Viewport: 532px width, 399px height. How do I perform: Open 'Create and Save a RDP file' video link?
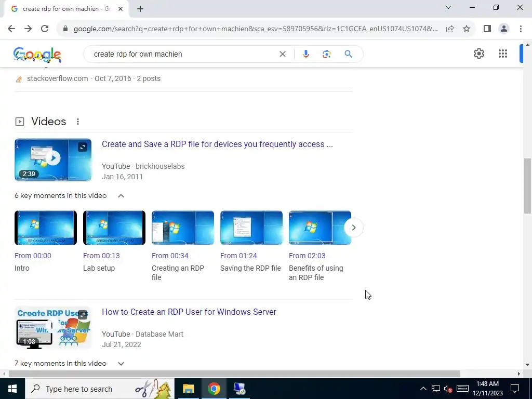pos(217,144)
